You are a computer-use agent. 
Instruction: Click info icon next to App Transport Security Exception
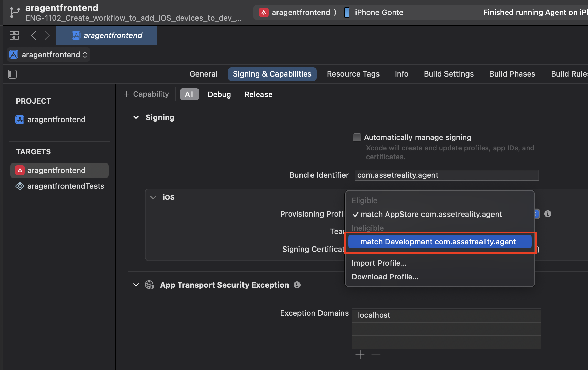pos(297,285)
